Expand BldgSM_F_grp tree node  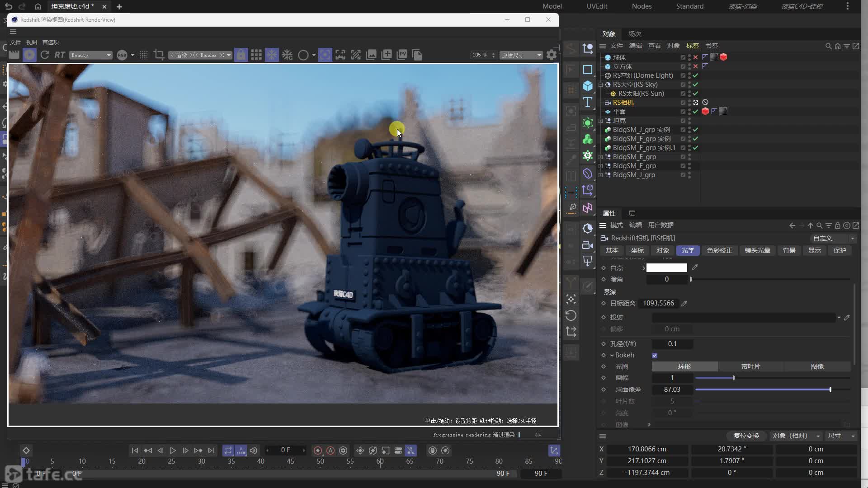click(x=601, y=166)
